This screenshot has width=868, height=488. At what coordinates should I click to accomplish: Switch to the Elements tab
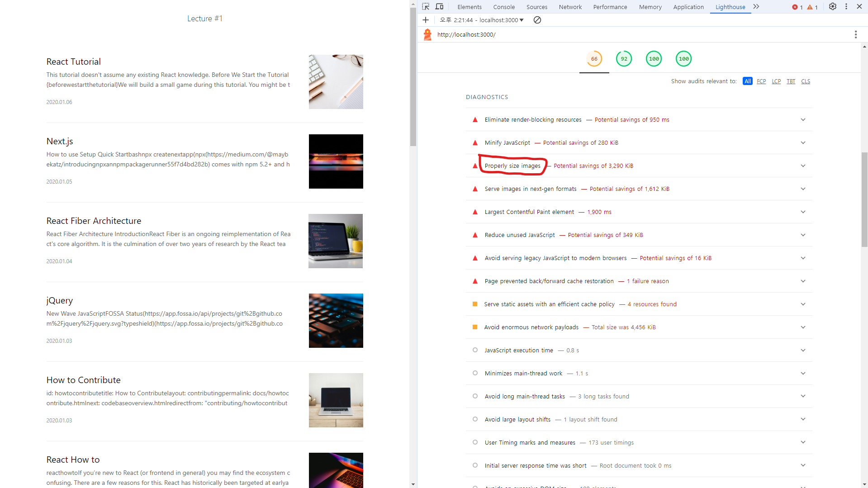[x=470, y=7]
